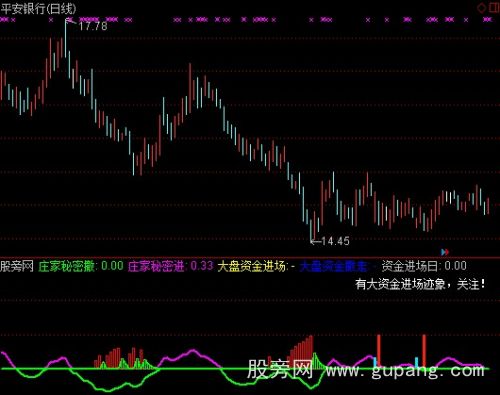Image resolution: width=500 pixels, height=395 pixels.
Task: Click the red diamond icon in top-right corner
Action: click(x=481, y=8)
